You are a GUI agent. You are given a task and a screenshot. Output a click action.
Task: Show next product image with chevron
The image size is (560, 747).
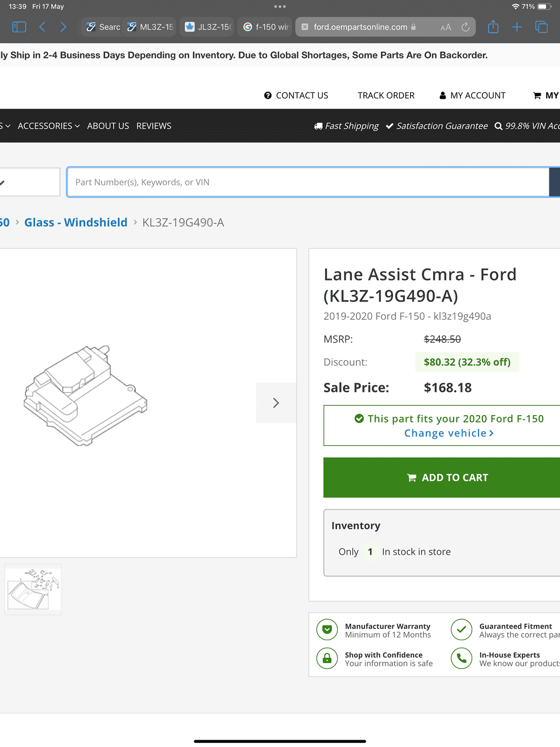pos(276,403)
